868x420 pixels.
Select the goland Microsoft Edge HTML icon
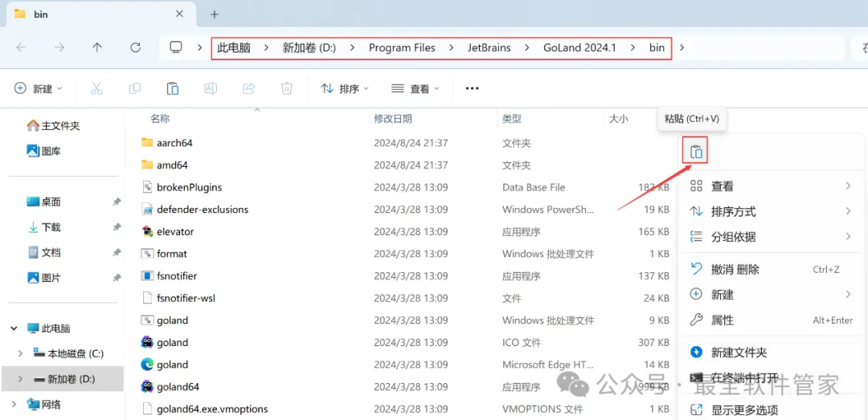[147, 365]
